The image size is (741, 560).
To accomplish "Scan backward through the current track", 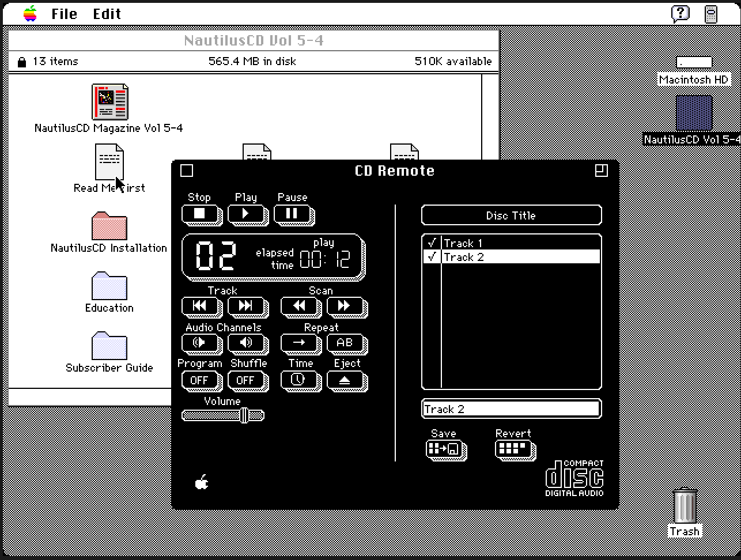I will click(300, 307).
